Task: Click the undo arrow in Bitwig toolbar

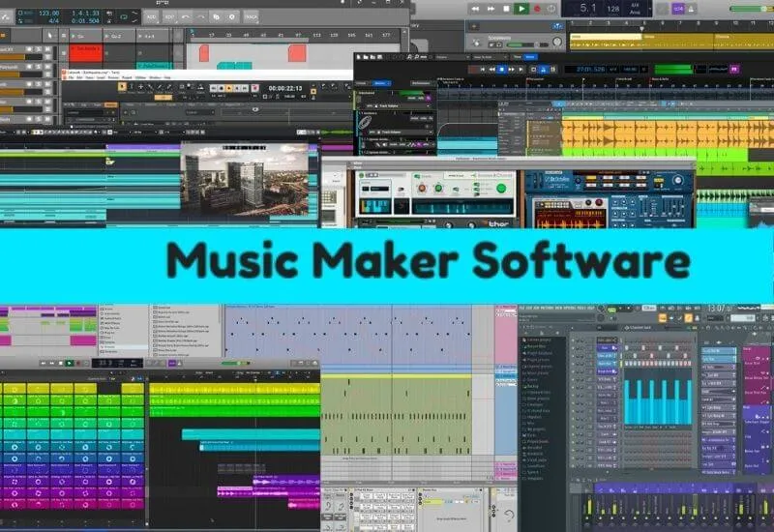Action: tap(185, 16)
